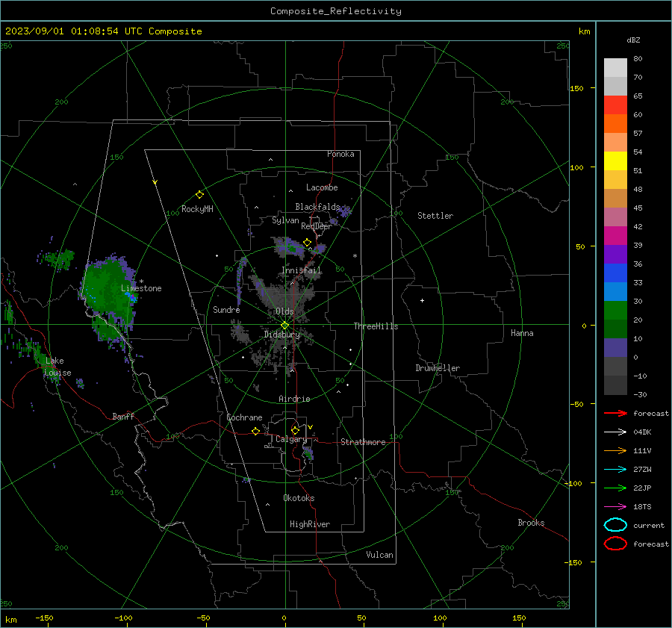Click the 2023/09/01 01:08:54 UTC timestamp
Viewport: 672px width, 628px height.
point(103,31)
